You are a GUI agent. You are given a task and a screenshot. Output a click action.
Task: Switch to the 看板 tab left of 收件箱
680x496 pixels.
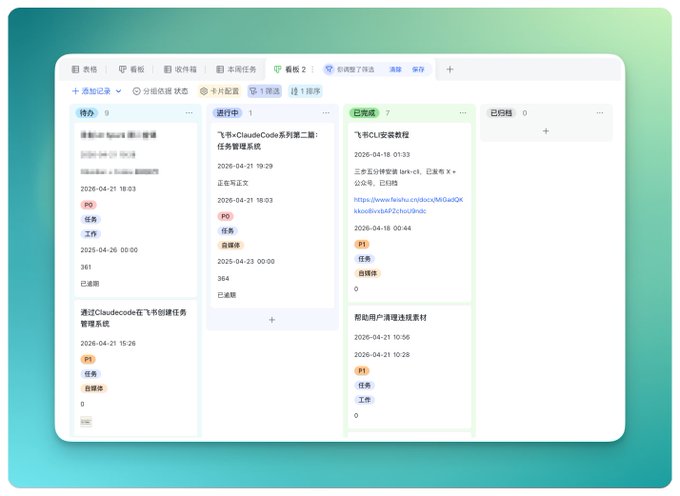click(131, 69)
